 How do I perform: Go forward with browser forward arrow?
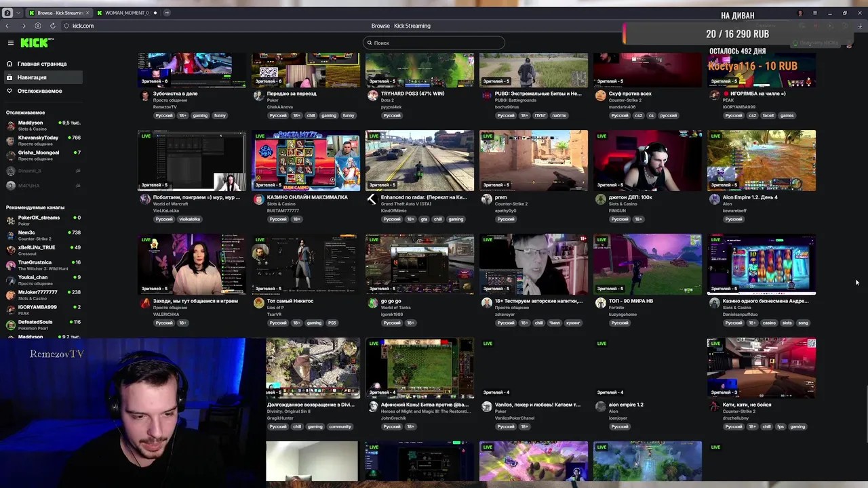tap(23, 26)
